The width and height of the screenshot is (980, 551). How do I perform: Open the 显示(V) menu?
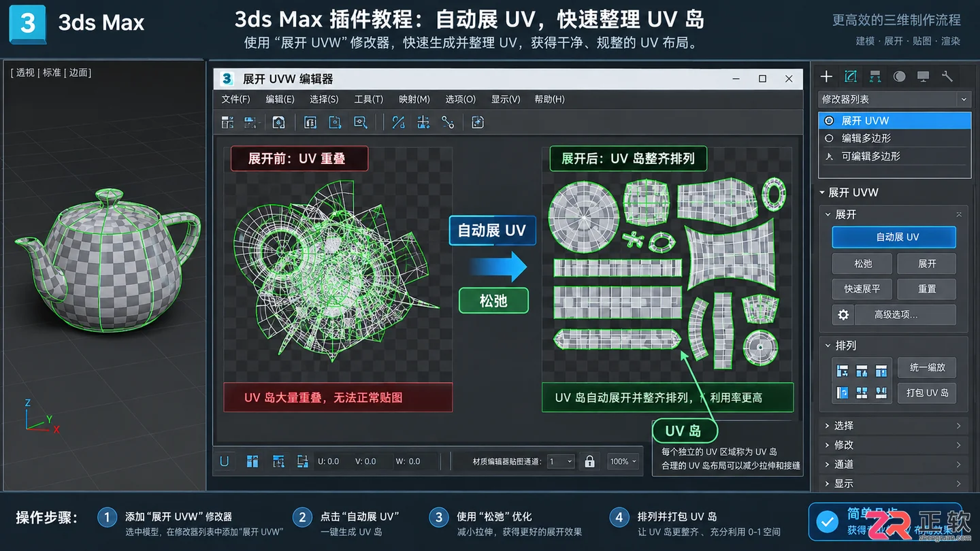(506, 99)
